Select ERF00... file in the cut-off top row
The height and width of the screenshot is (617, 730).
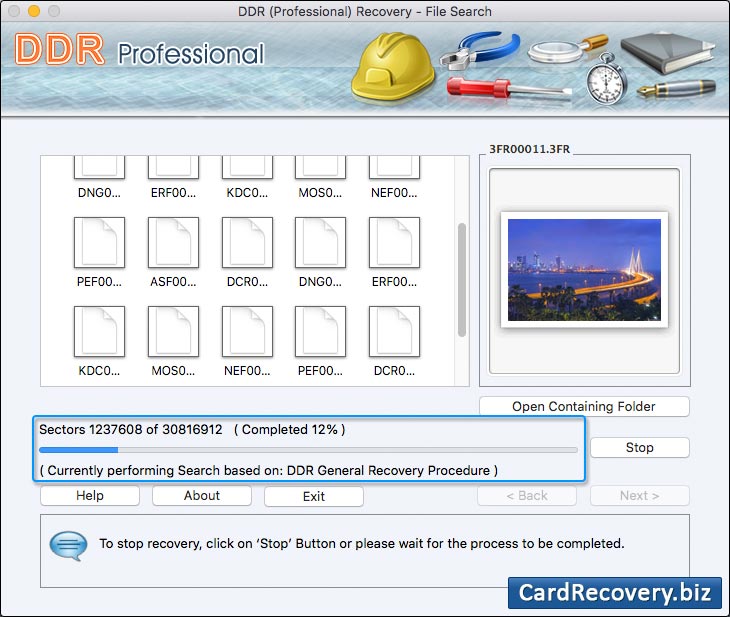pyautogui.click(x=173, y=168)
